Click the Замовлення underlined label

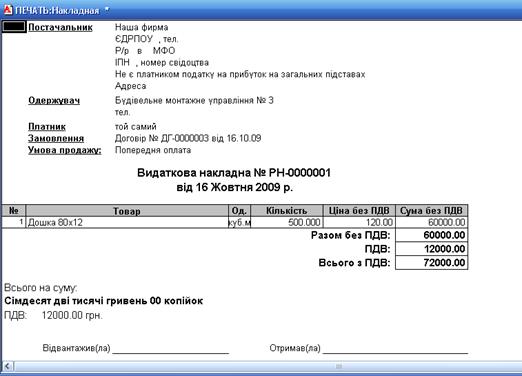coord(56,138)
